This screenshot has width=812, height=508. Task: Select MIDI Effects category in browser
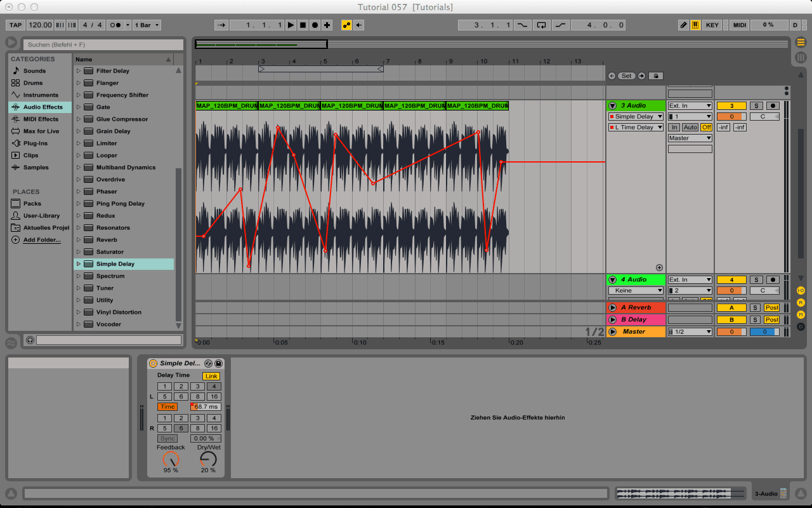tap(41, 119)
